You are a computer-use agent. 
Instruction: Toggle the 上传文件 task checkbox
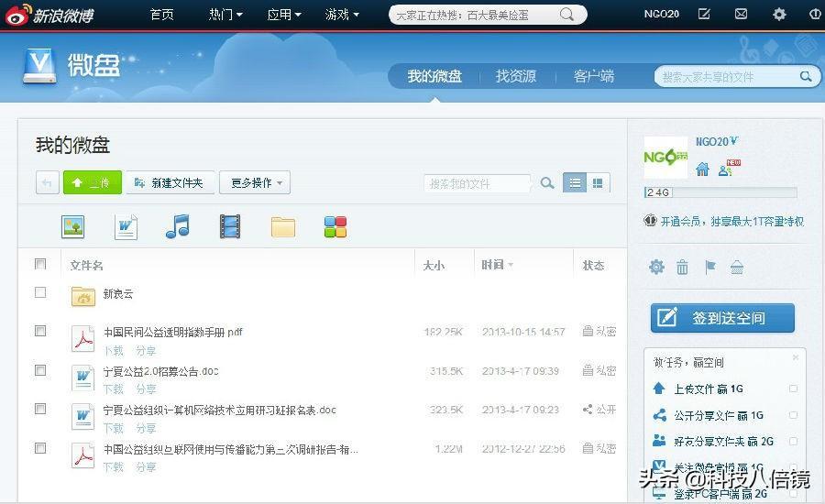pyautogui.click(x=794, y=389)
